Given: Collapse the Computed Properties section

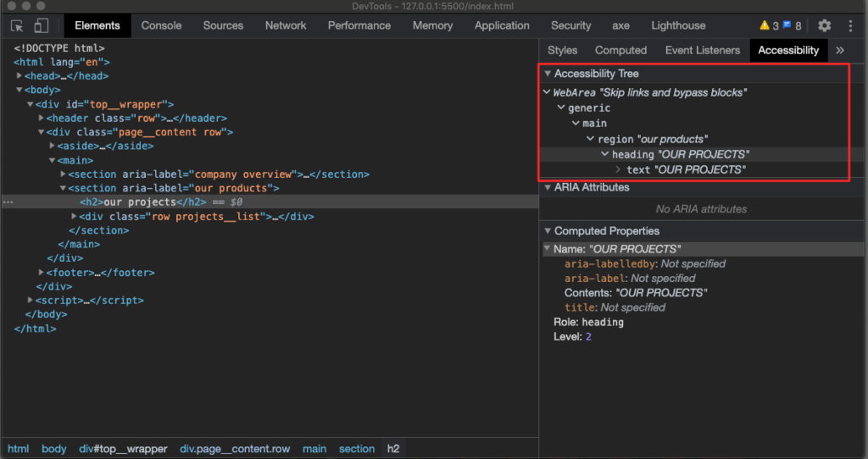Looking at the screenshot, I should pyautogui.click(x=548, y=231).
